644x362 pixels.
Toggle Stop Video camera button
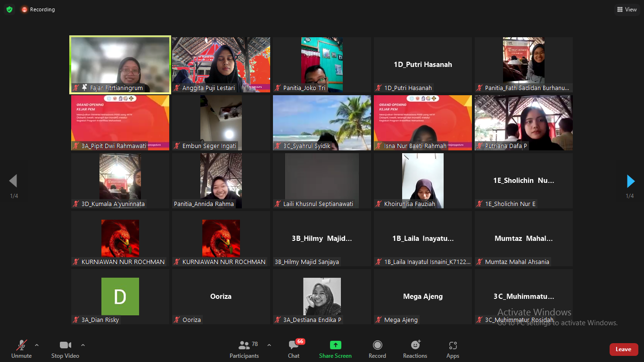[x=65, y=349]
